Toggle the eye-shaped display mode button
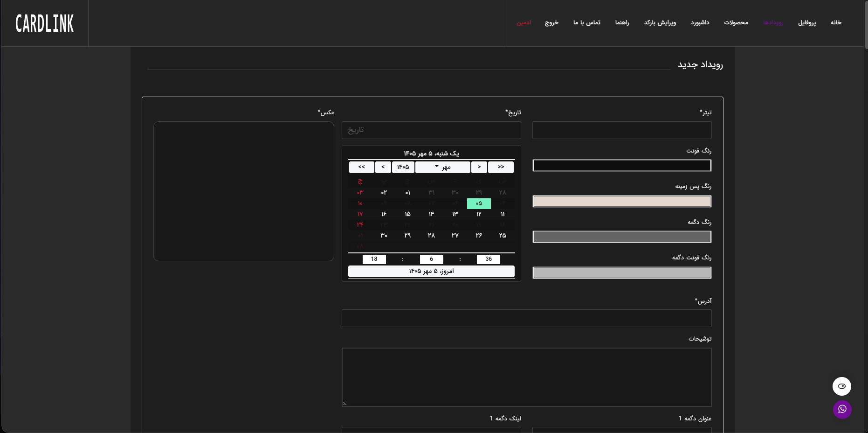The image size is (868, 433). click(x=842, y=386)
